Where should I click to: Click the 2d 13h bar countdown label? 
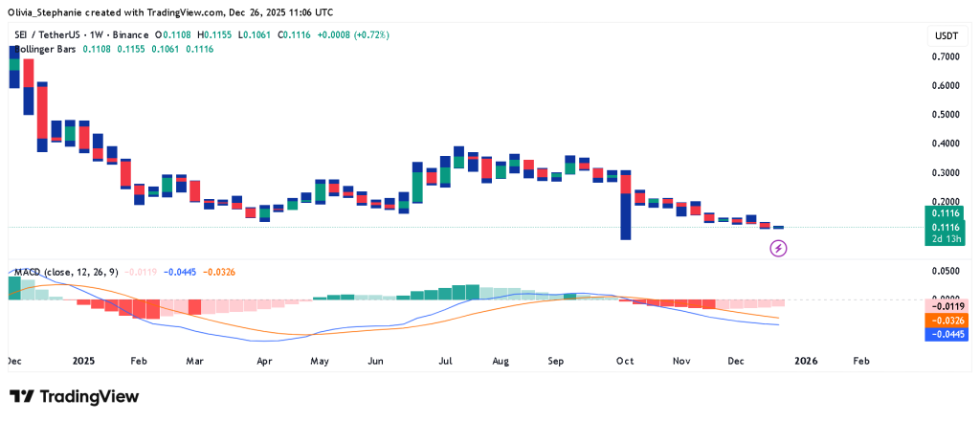point(947,239)
